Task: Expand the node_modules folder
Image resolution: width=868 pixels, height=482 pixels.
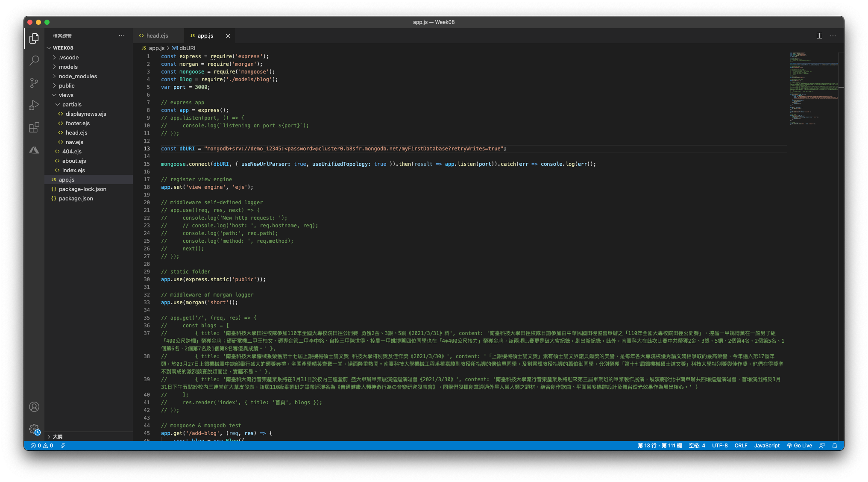Action: [78, 76]
